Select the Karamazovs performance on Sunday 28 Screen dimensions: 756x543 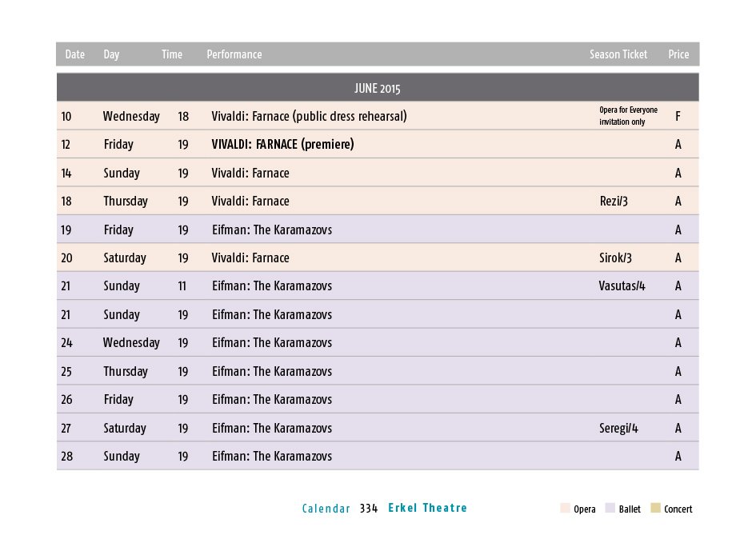[378, 456]
